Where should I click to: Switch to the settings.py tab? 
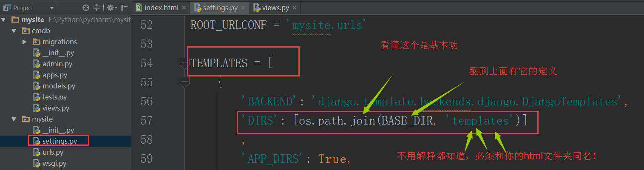click(220, 8)
